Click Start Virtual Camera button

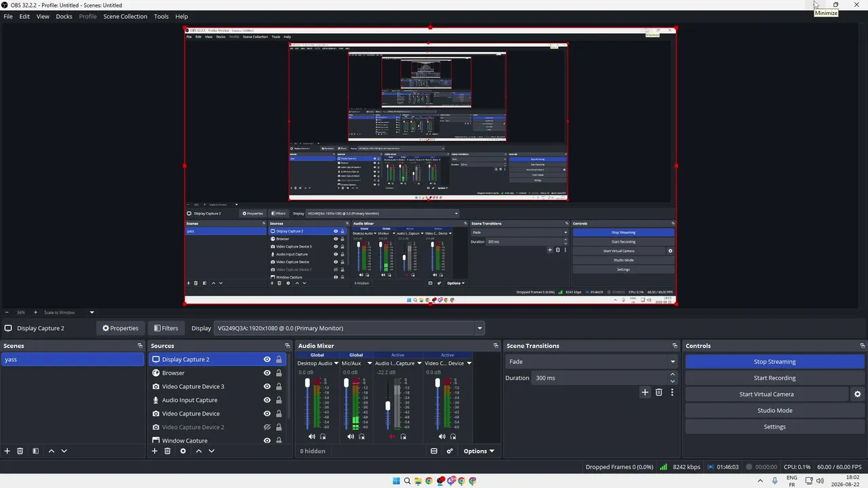tap(766, 394)
